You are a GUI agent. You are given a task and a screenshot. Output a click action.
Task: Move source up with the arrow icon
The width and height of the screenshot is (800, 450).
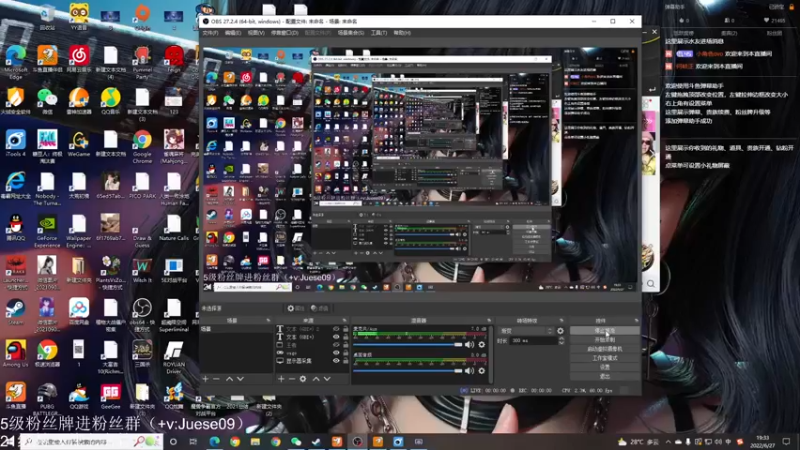point(316,379)
